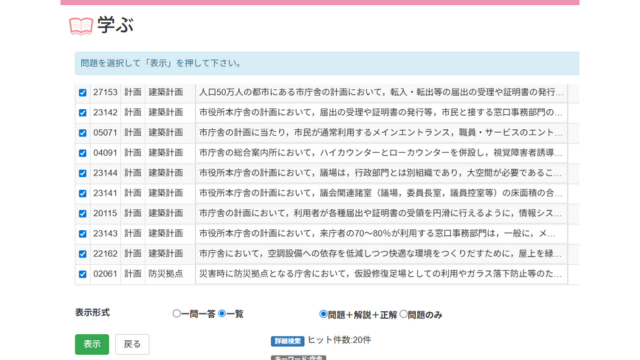Click the 学ぶ page heading
The width and height of the screenshot is (640, 360).
[116, 25]
